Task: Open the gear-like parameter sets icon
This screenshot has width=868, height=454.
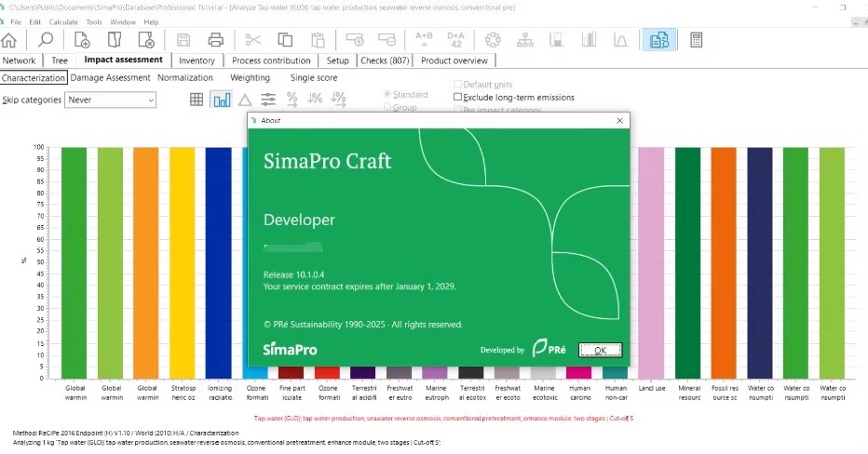Action: (493, 40)
